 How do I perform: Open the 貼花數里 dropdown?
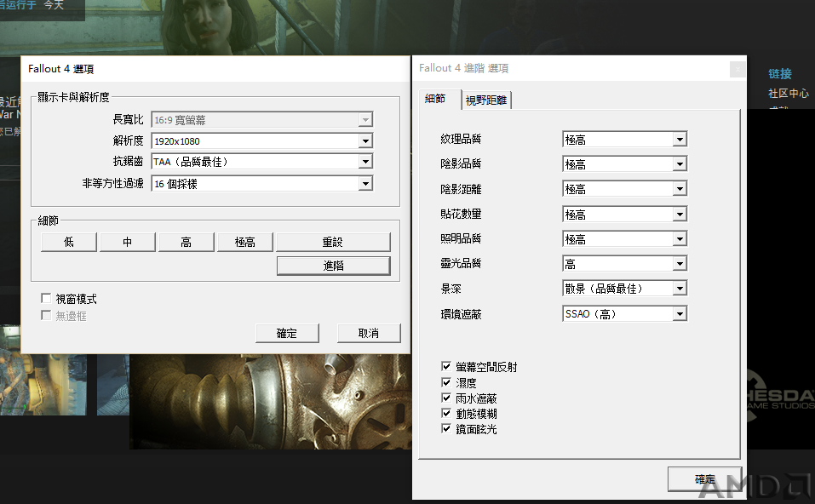(x=625, y=214)
